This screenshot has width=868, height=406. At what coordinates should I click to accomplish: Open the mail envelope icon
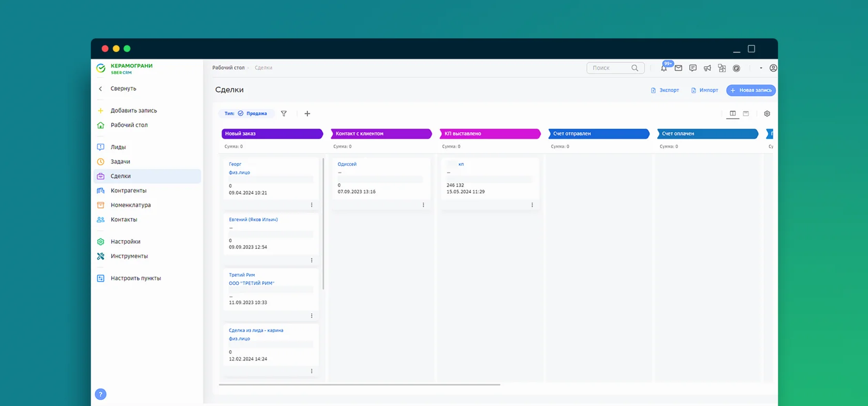click(x=678, y=68)
